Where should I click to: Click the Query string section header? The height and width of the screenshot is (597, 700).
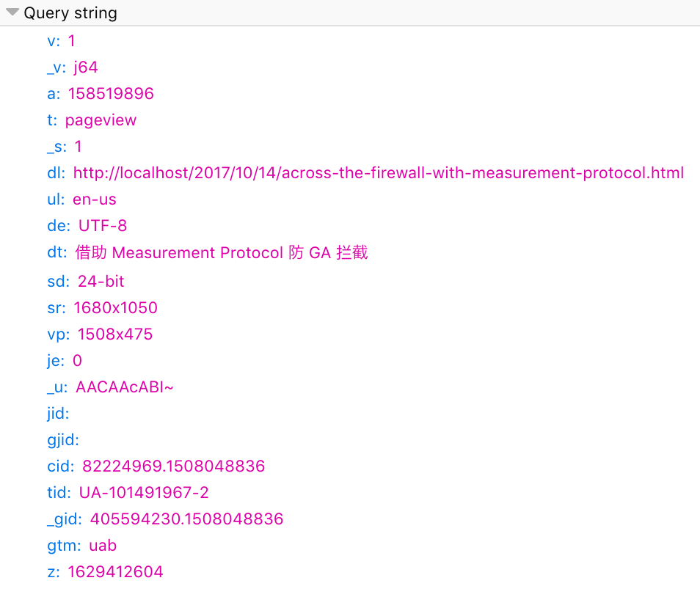[70, 13]
